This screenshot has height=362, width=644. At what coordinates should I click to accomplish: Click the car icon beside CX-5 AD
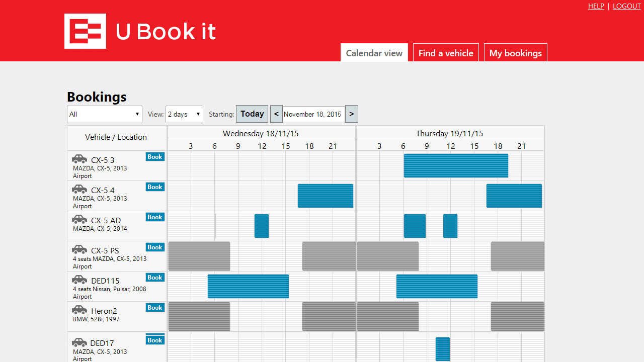pyautogui.click(x=79, y=220)
